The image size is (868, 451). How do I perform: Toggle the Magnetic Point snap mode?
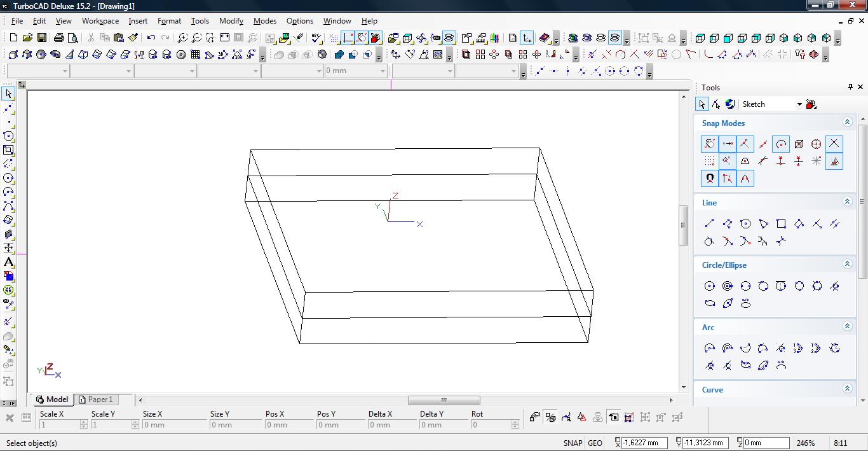click(x=709, y=179)
